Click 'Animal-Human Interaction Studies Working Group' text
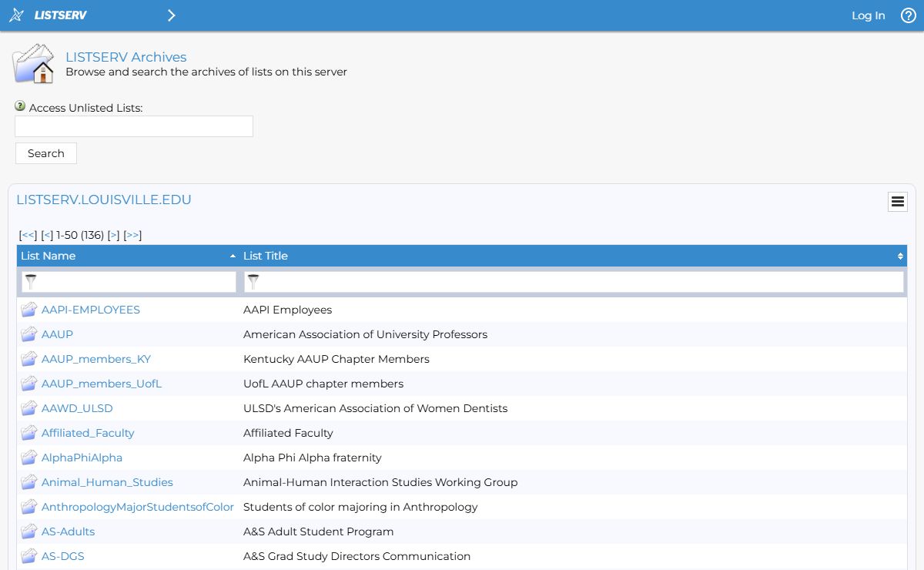924x570 pixels. pyautogui.click(x=380, y=482)
